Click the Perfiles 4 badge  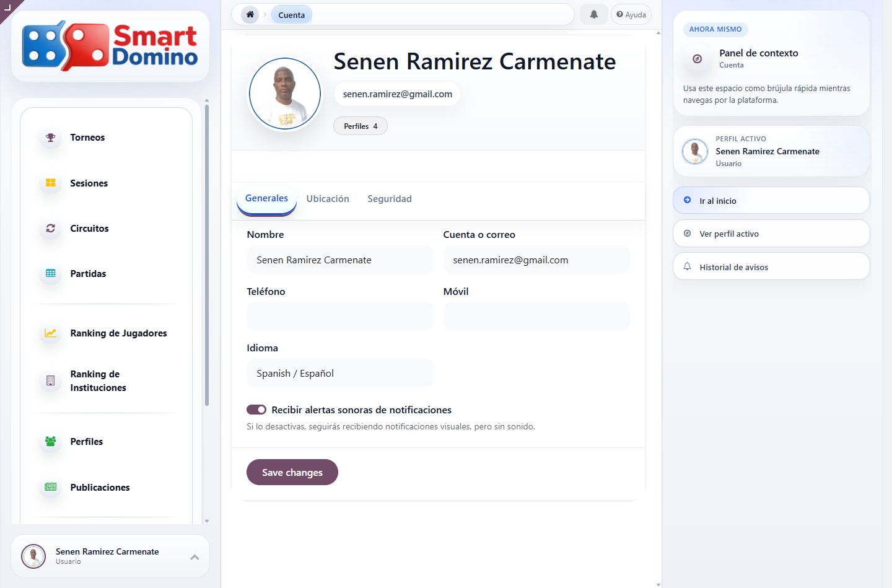click(361, 126)
